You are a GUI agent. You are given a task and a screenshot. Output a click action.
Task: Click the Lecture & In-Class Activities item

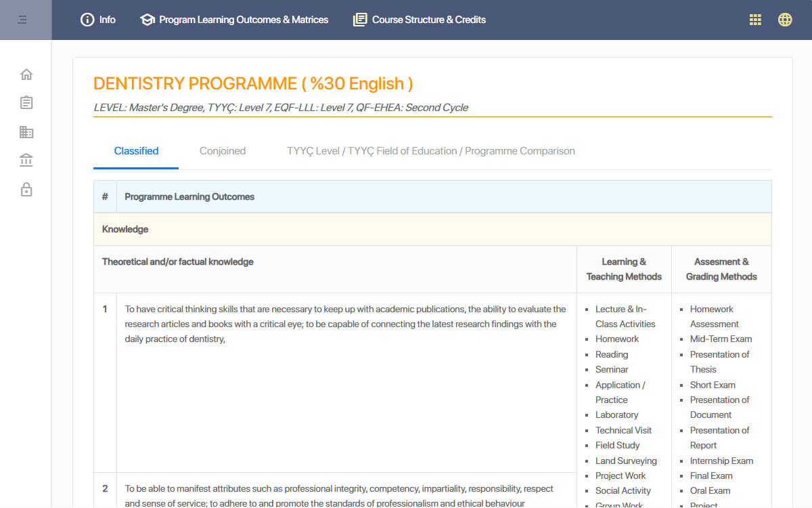(625, 316)
